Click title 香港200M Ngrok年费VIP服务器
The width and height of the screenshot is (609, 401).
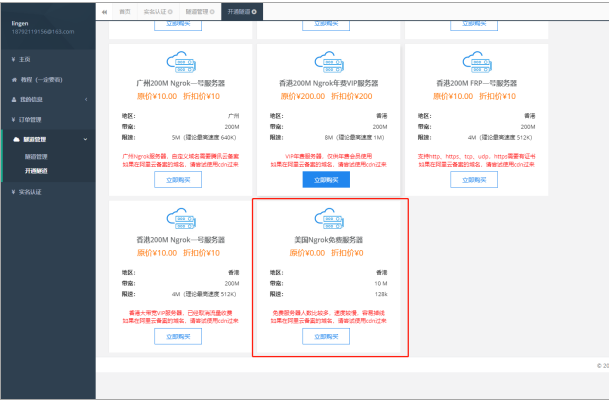coord(329,83)
